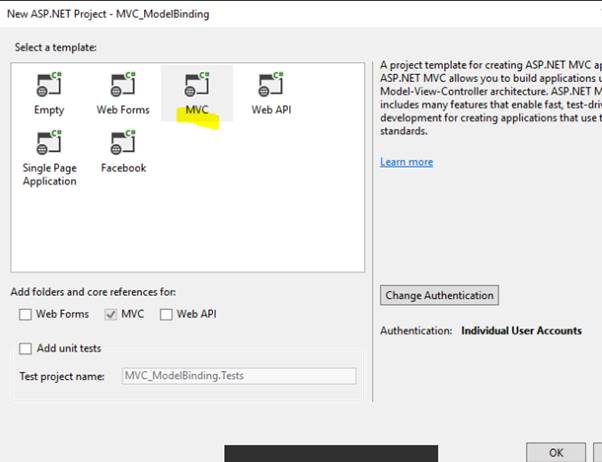Select the Facebook template icon
The image size is (602, 462).
click(x=123, y=142)
